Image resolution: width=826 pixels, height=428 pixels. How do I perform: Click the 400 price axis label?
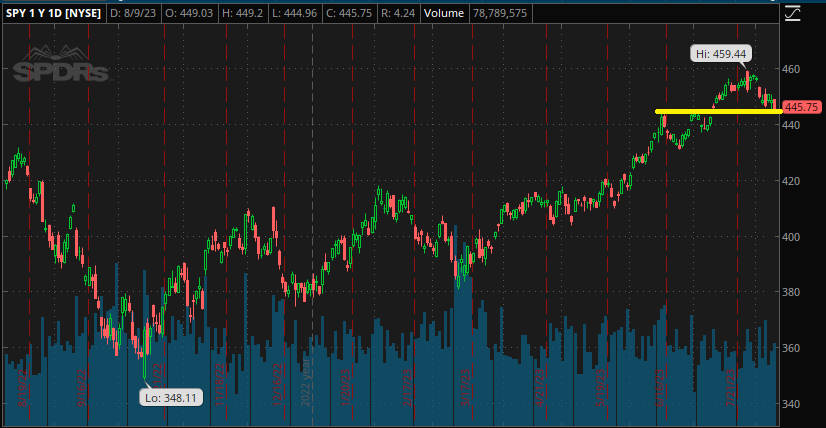pos(793,237)
